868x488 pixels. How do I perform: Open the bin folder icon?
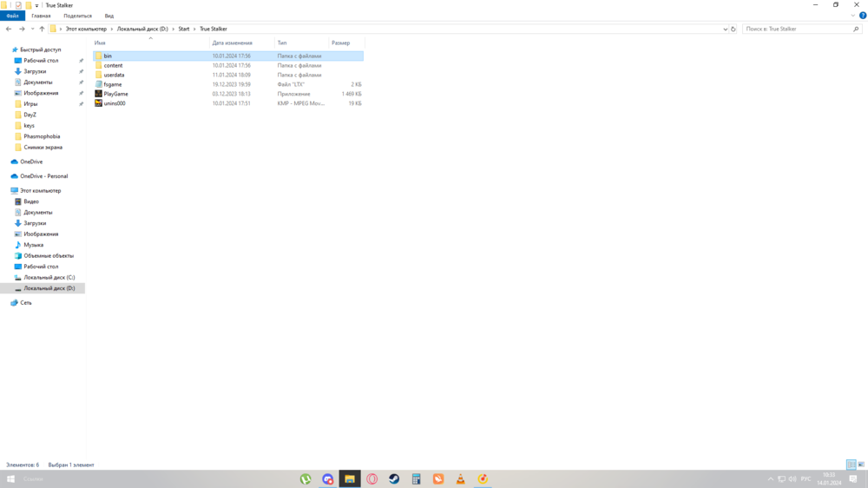(99, 56)
